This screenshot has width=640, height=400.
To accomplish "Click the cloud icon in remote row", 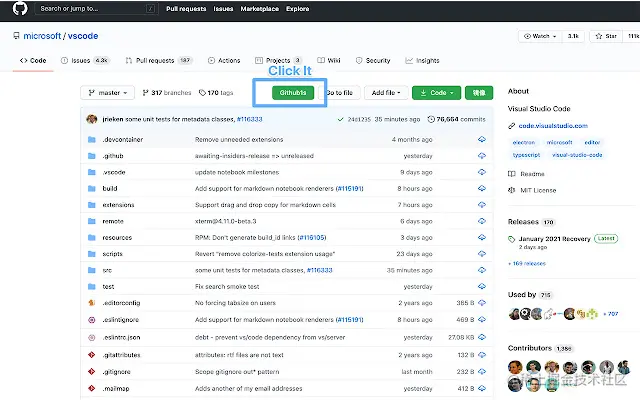I will pos(482,221).
